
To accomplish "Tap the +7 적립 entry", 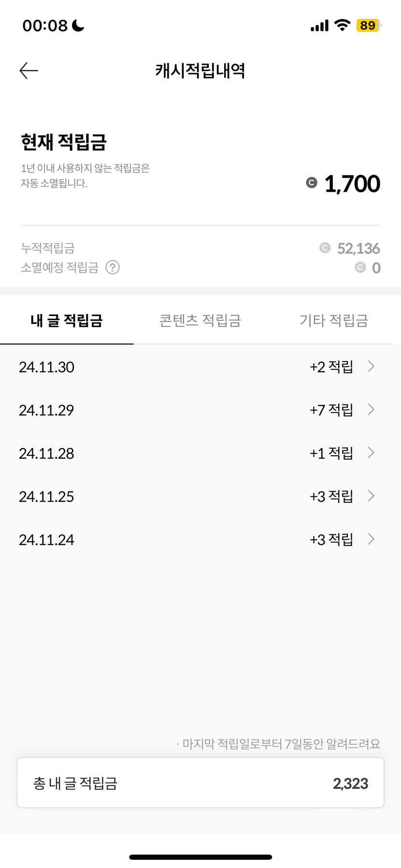I will 331,410.
